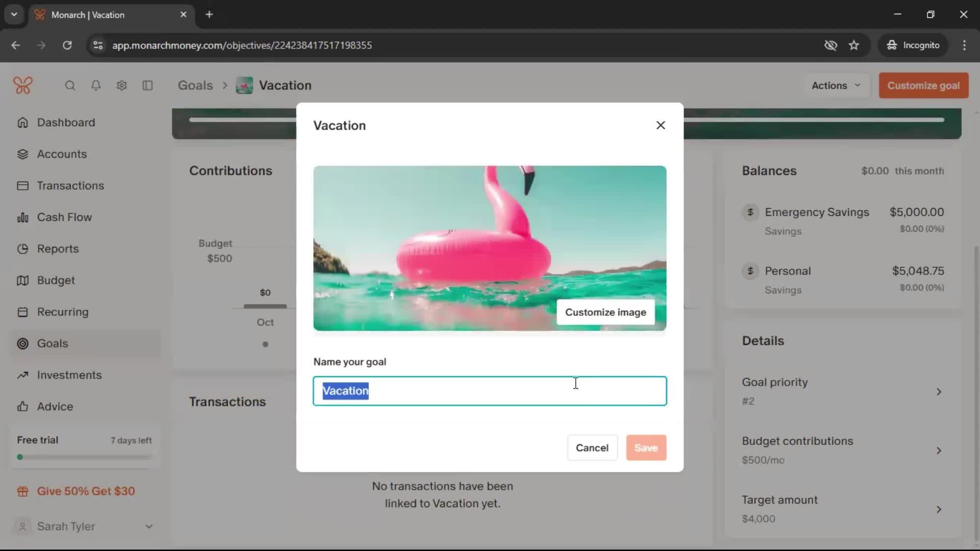Expand the Actions dropdown
980x551 pixels.
pos(836,85)
